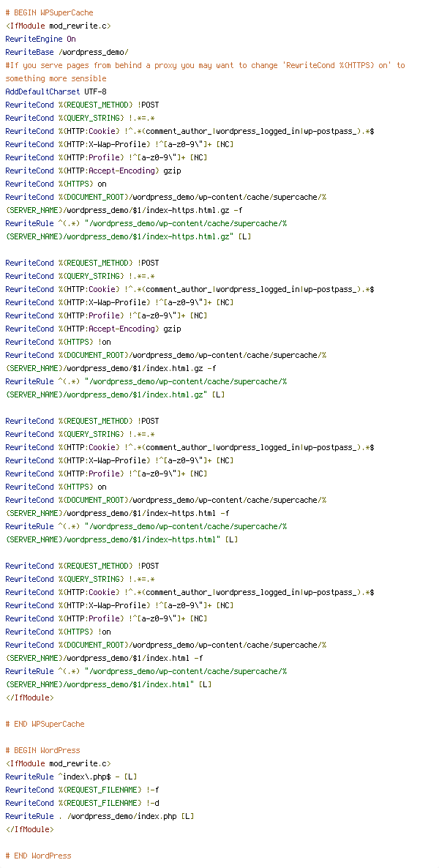The height and width of the screenshot is (868, 439).
Task: Click the line ending 'index.html.gz -f'
Action: pyautogui.click(x=110, y=369)
